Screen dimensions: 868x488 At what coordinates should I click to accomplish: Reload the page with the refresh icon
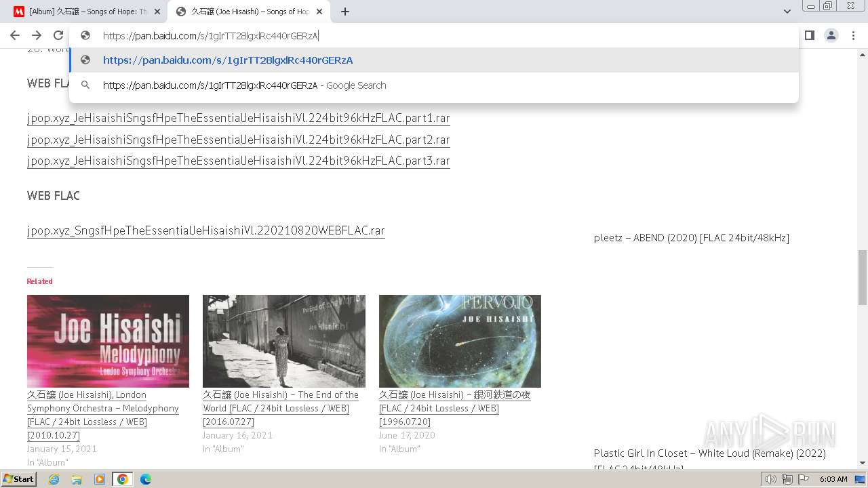[58, 35]
